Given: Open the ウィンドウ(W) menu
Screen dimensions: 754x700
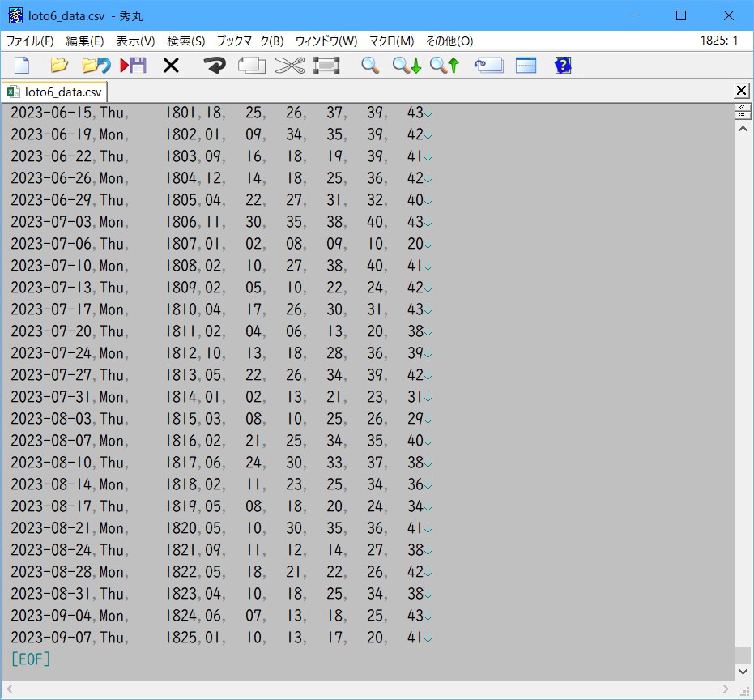Looking at the screenshot, I should 326,41.
